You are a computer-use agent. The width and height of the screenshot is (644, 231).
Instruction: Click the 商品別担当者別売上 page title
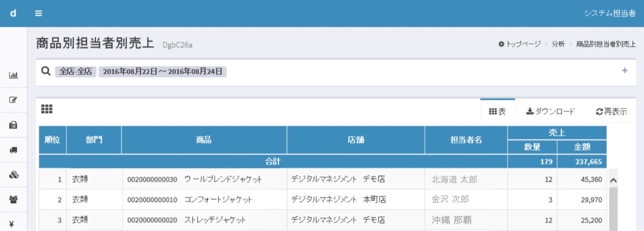(x=95, y=43)
